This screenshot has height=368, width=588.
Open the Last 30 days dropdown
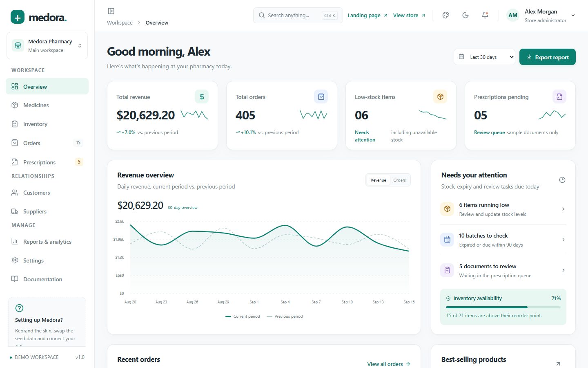click(485, 57)
